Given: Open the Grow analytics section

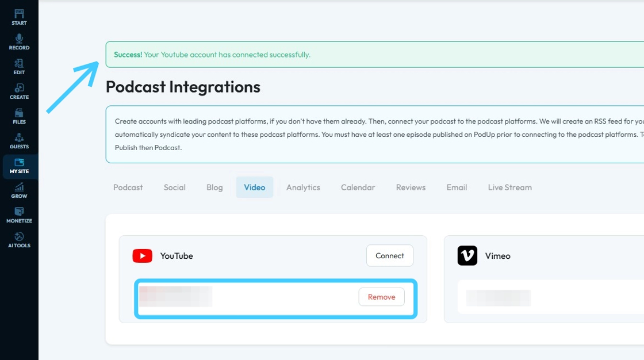Looking at the screenshot, I should 19,190.
